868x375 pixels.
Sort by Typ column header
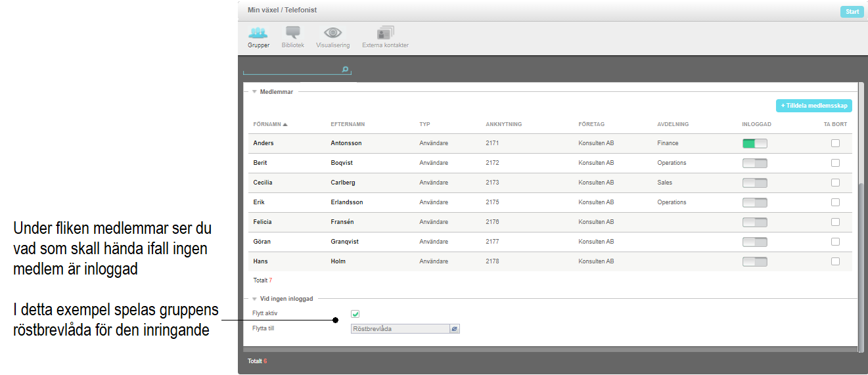pyautogui.click(x=424, y=124)
